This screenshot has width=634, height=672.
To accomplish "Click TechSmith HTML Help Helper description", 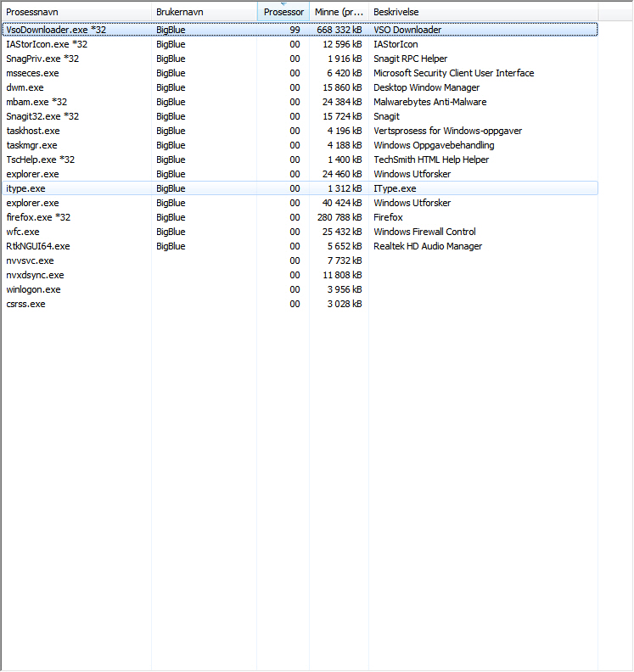I will 431,160.
